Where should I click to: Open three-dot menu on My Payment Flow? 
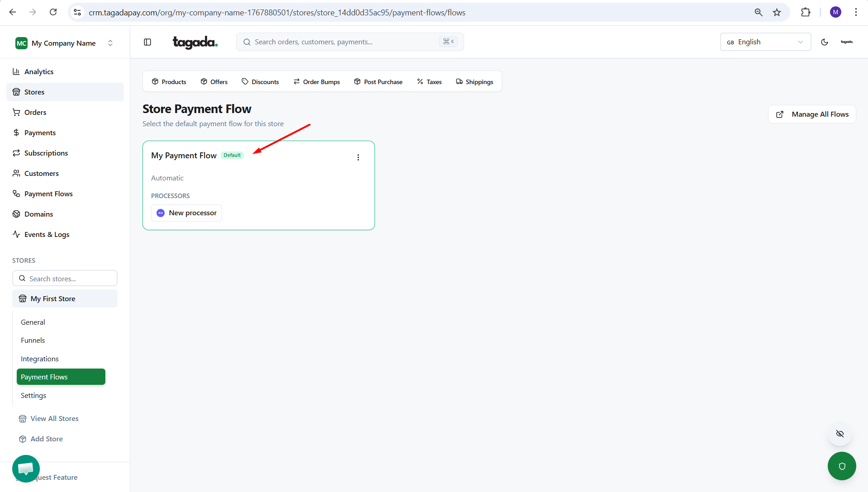[358, 157]
